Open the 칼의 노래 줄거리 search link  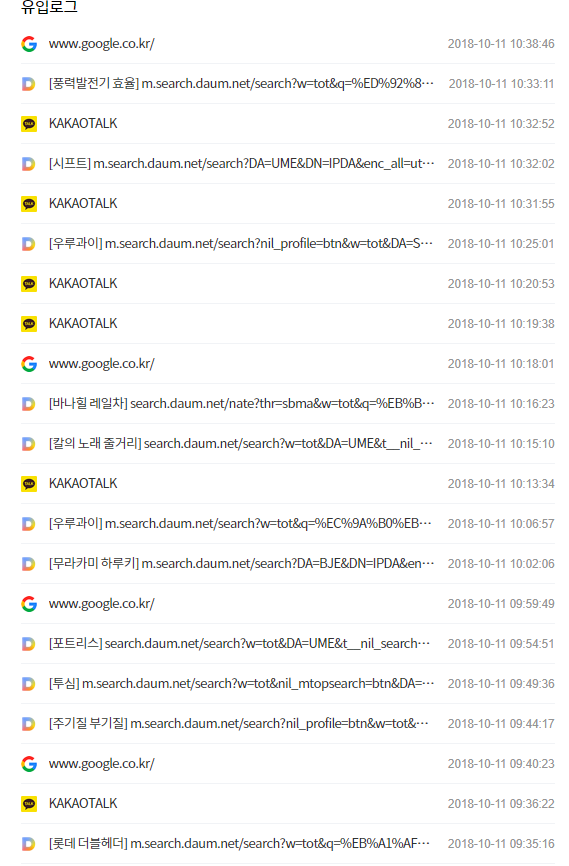coord(241,443)
